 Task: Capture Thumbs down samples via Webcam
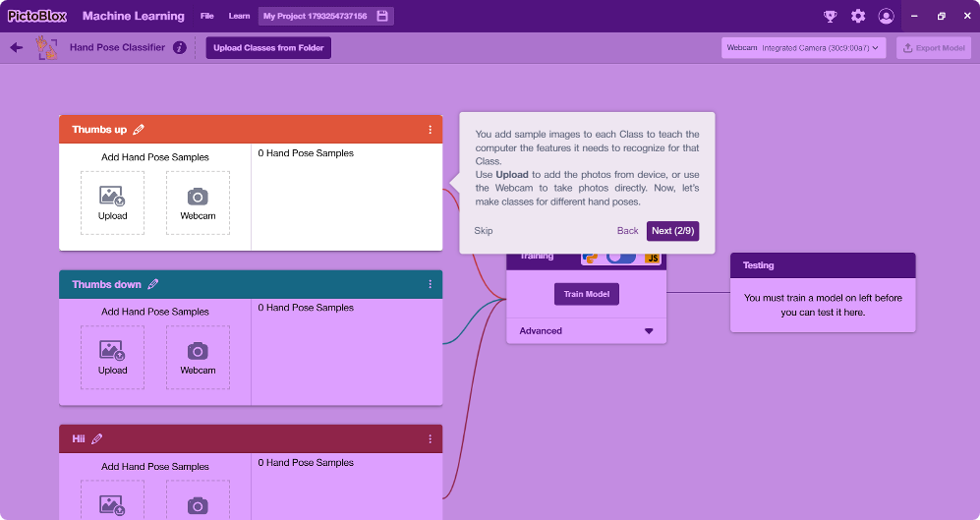pos(199,358)
